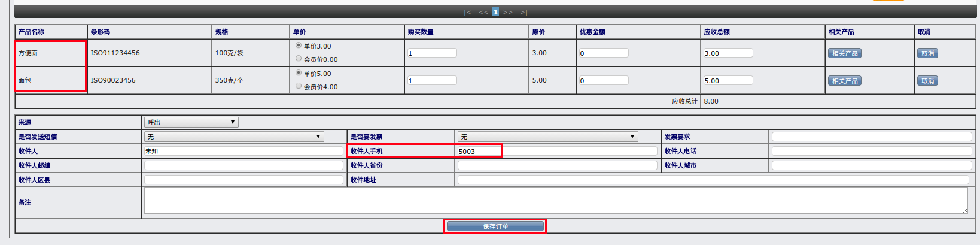This screenshot has width=980, height=245.
Task: Expand the 是否发送短信 dropdown
Action: (234, 137)
